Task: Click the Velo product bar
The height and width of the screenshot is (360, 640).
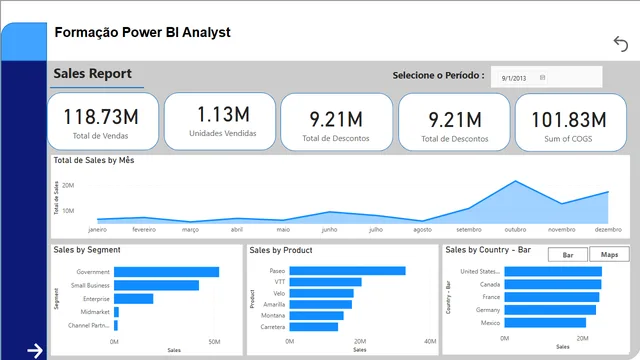Action: (322, 293)
